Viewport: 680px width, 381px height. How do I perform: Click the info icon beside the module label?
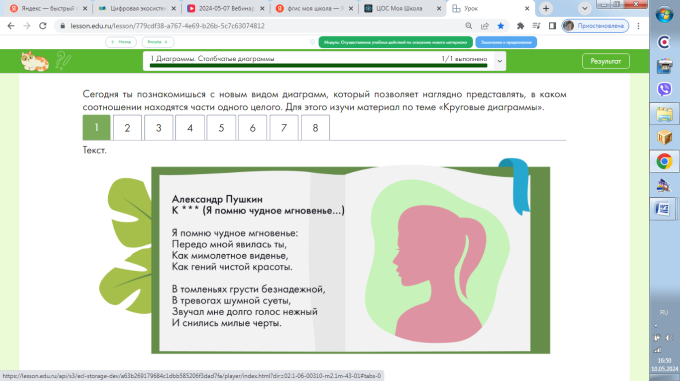coord(312,42)
